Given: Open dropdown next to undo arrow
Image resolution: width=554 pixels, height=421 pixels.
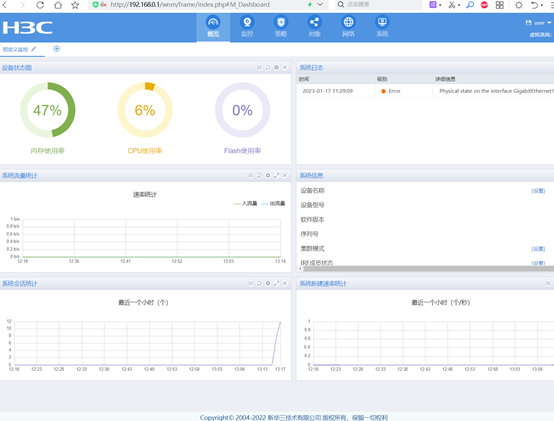Looking at the screenshot, I should 542,5.
